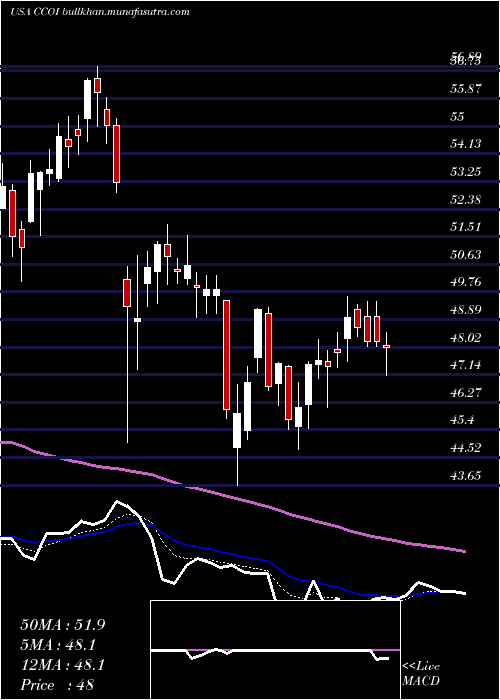This screenshot has width=500, height=700.
Task: Click the 5MA : 48.1 label
Action: 59,645
